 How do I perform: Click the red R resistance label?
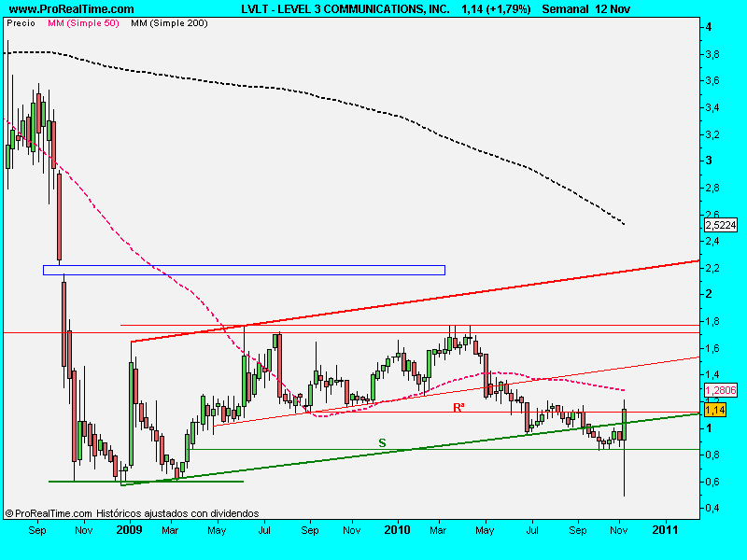tap(458, 408)
